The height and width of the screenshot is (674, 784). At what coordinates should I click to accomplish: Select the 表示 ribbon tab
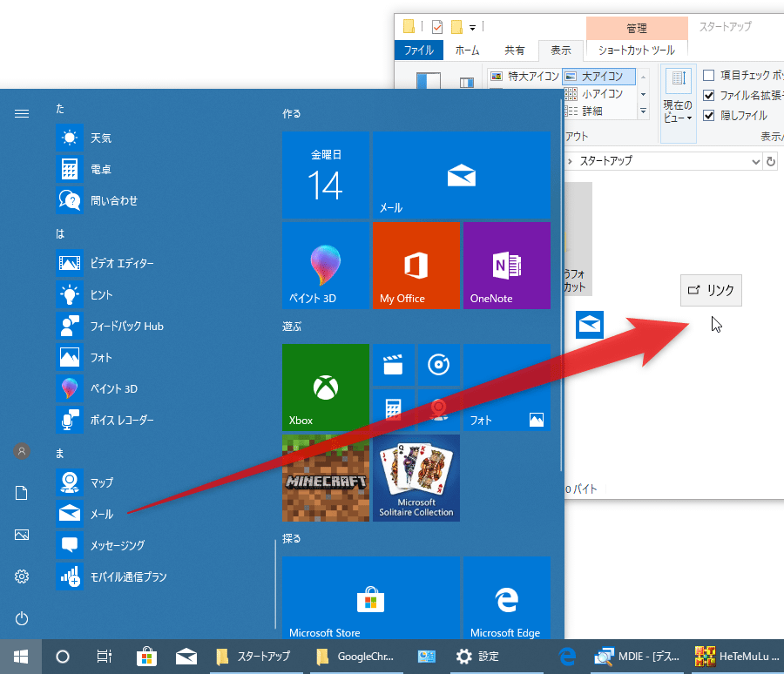[560, 50]
